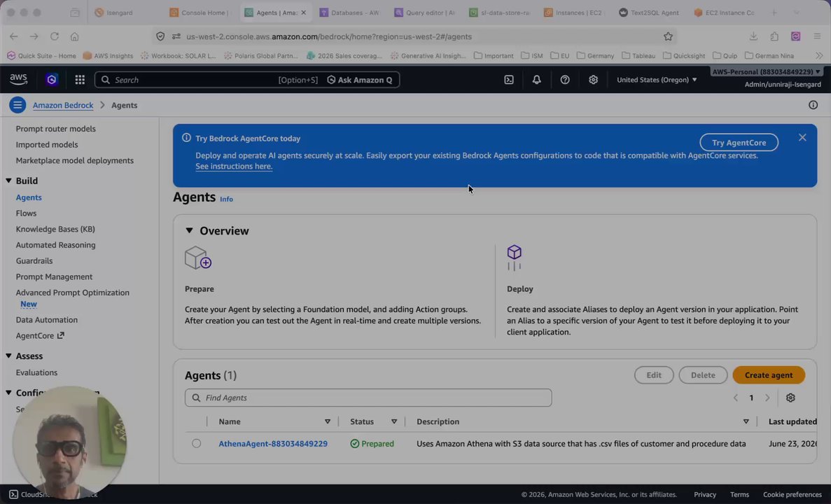Viewport: 831px width, 504px height.
Task: Open the Cookie preferences footer link
Action: pos(792,494)
